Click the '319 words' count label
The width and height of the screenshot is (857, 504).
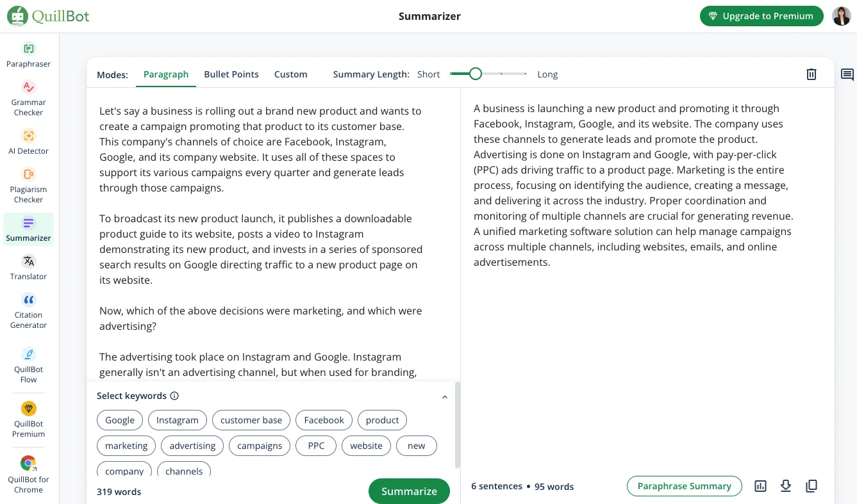(119, 492)
